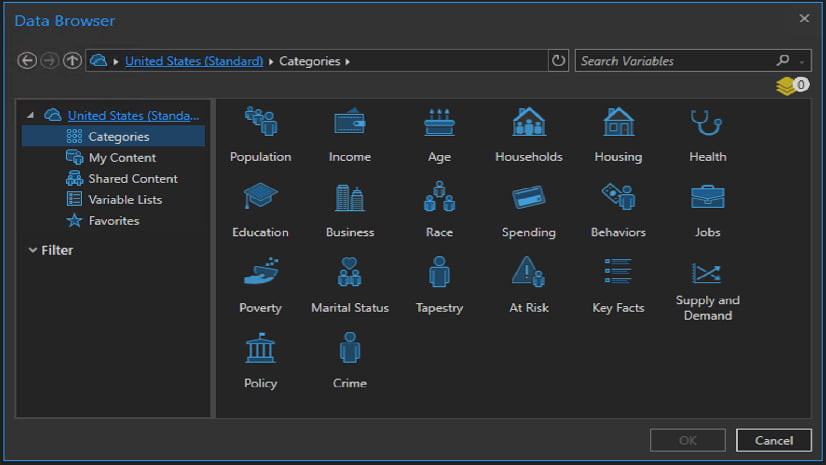Viewport: 826px width, 465px height.
Task: Select the Policy building icon
Action: 260,349
